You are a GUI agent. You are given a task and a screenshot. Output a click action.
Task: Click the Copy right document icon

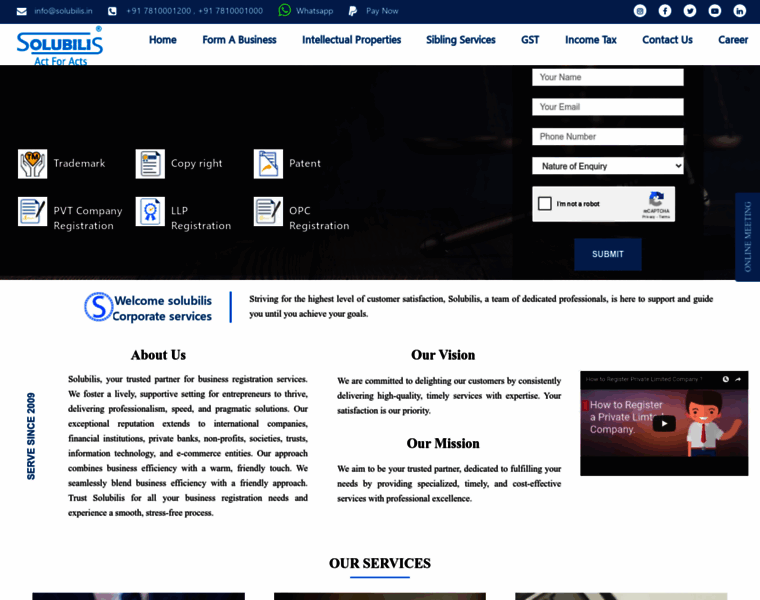point(150,164)
